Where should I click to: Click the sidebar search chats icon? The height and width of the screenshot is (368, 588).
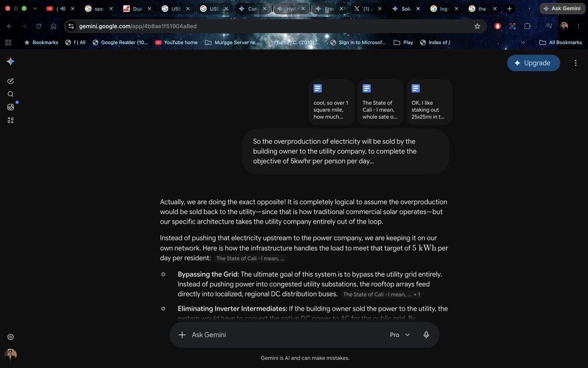click(11, 94)
